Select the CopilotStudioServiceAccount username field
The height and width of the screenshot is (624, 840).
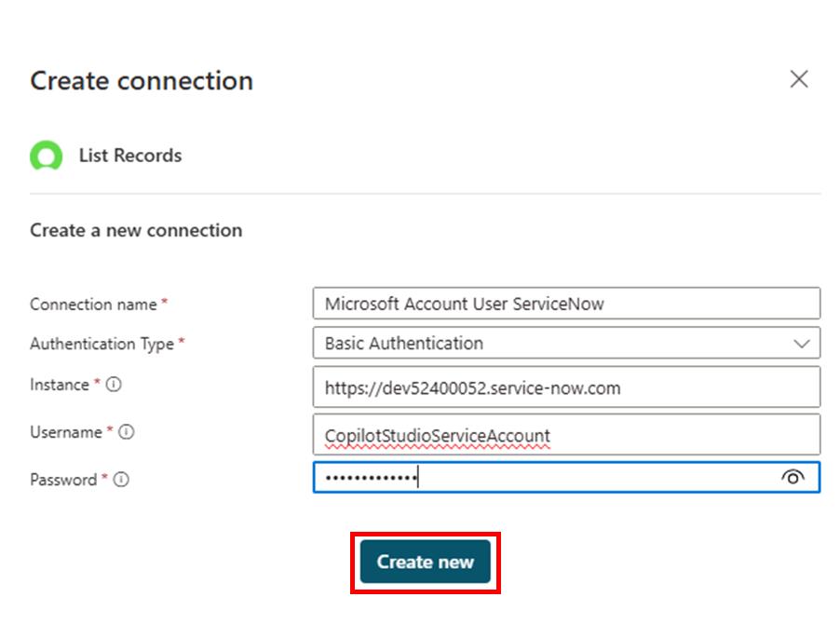tap(566, 435)
